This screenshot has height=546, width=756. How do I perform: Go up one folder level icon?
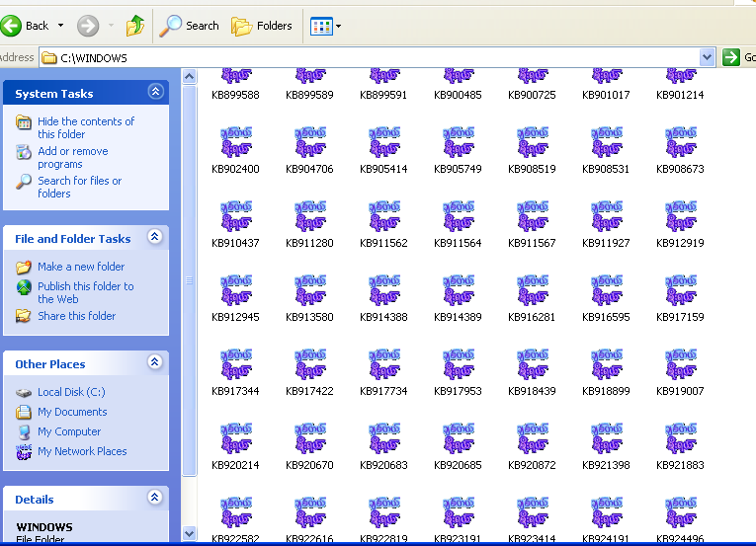coord(135,26)
